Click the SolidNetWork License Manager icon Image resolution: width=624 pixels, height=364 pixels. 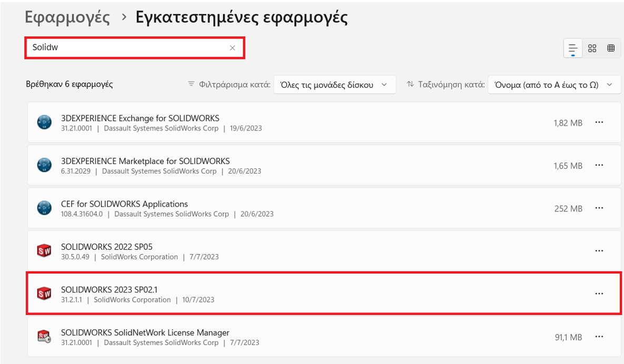[44, 337]
